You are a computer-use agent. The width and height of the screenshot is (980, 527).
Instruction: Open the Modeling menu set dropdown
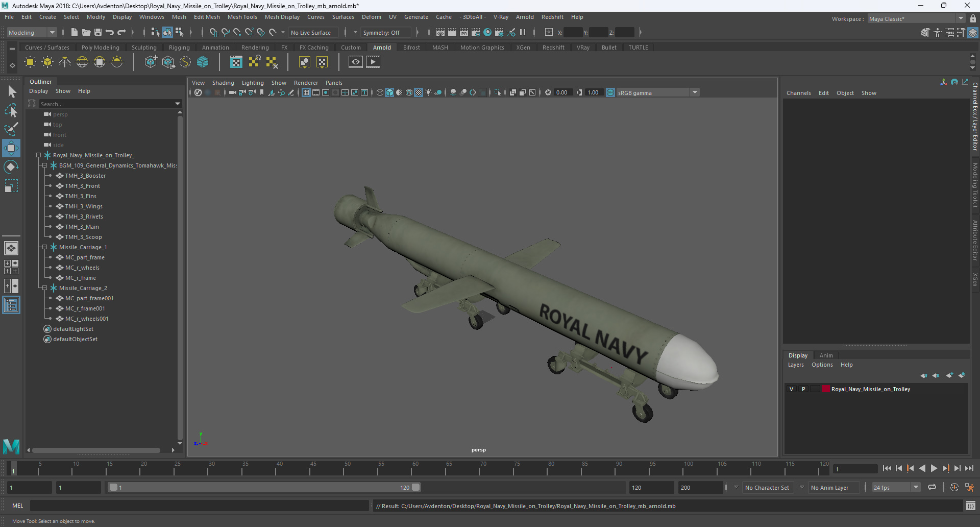(x=32, y=32)
